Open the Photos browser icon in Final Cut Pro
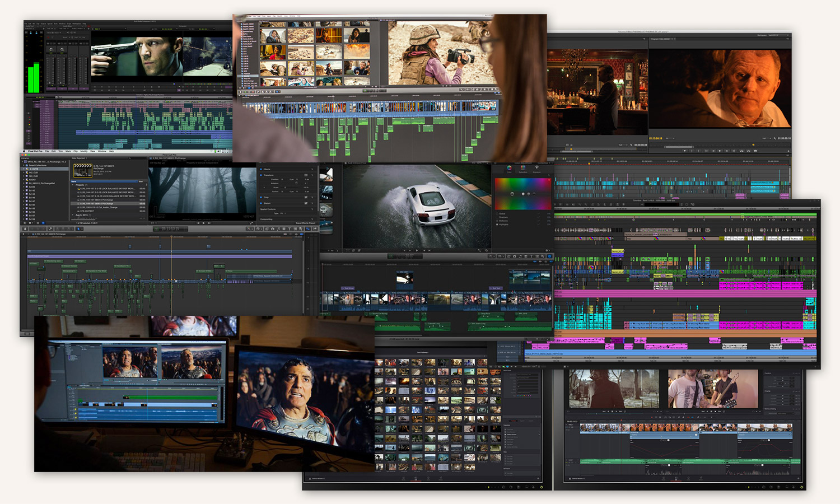The width and height of the screenshot is (840, 504). [x=273, y=229]
